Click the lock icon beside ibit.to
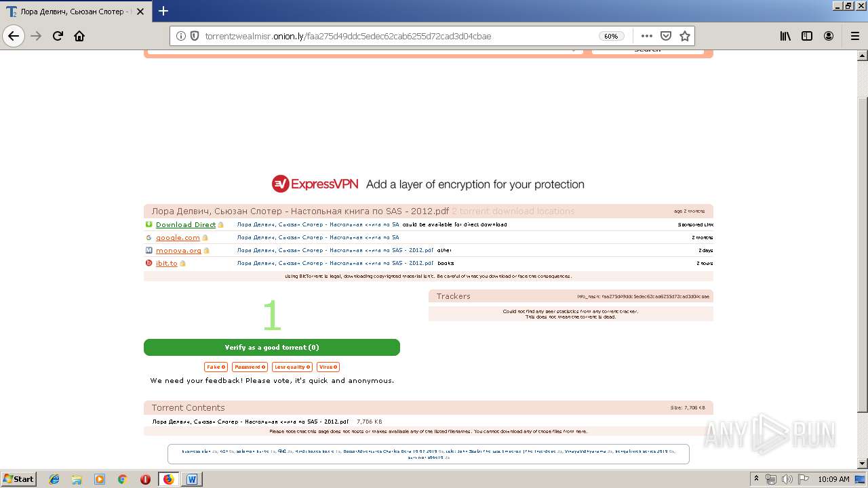The height and width of the screenshot is (488, 868). pyautogui.click(x=182, y=263)
